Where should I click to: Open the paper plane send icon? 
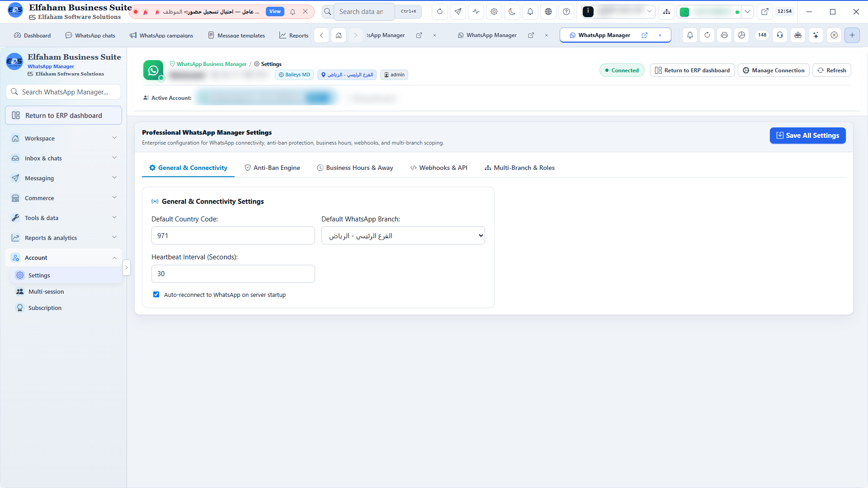pos(458,12)
